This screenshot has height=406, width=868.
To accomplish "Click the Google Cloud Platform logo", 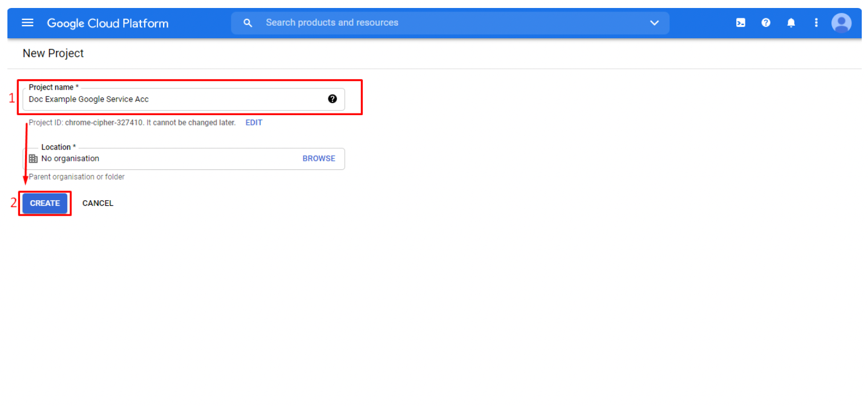I will (108, 23).
